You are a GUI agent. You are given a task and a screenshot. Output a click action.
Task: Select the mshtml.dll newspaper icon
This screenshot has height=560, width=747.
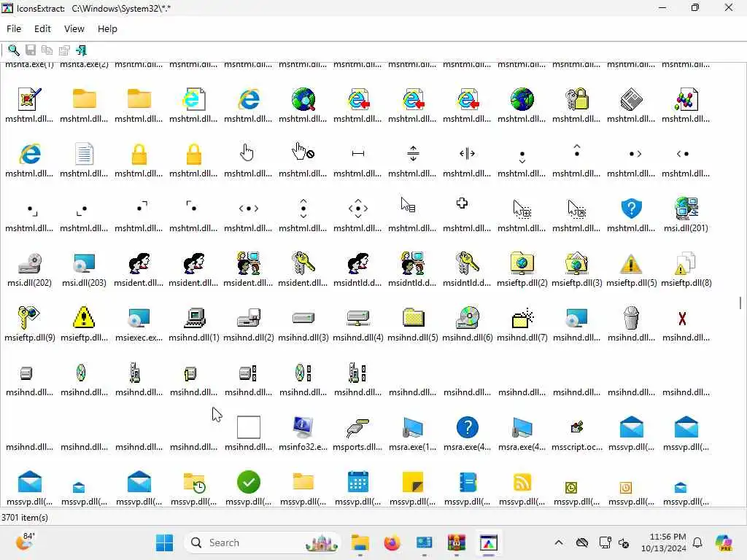[631, 99]
